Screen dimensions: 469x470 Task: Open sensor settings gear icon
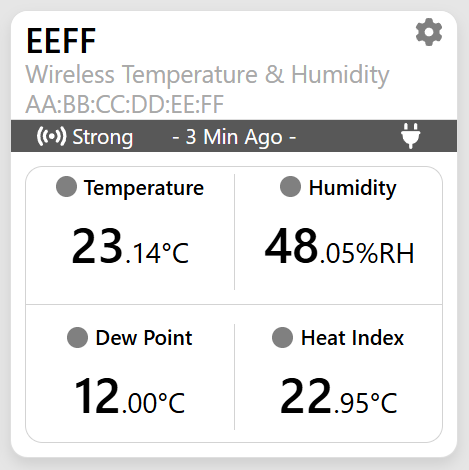(x=429, y=32)
